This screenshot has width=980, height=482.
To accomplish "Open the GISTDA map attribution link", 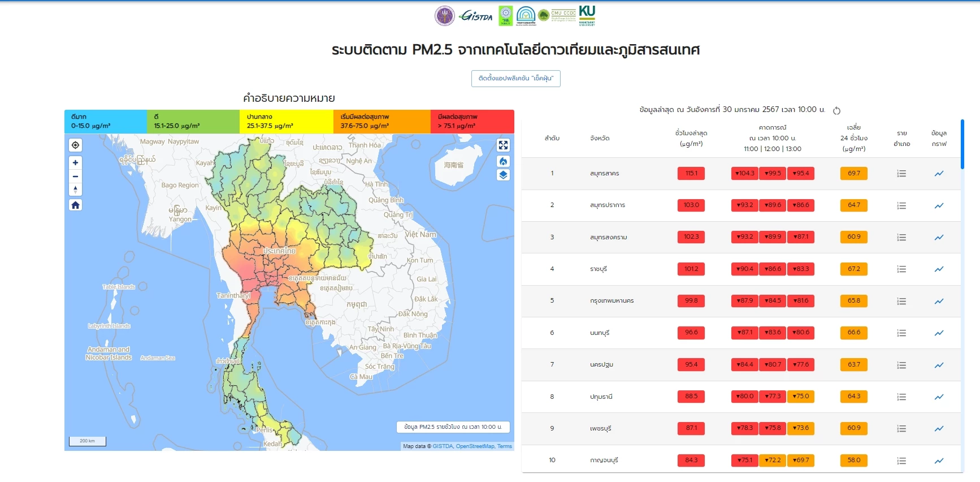I will tap(443, 446).
